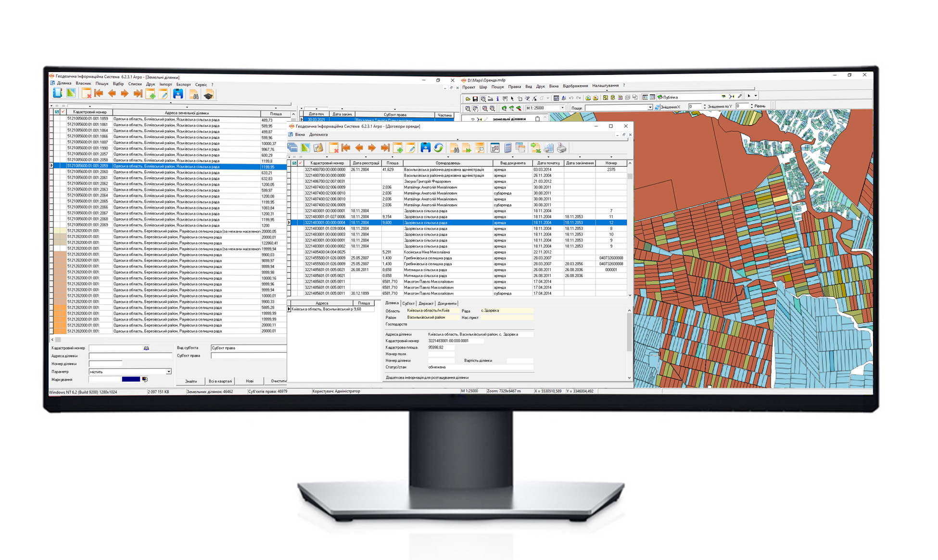The width and height of the screenshot is (938, 560).
Task: Click the graduation cap document icon
Action: pyautogui.click(x=208, y=95)
